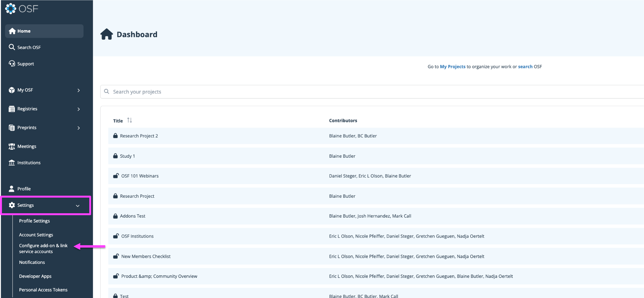The width and height of the screenshot is (644, 298).
Task: Open the OSF 101 Webinars project
Action: pyautogui.click(x=140, y=176)
